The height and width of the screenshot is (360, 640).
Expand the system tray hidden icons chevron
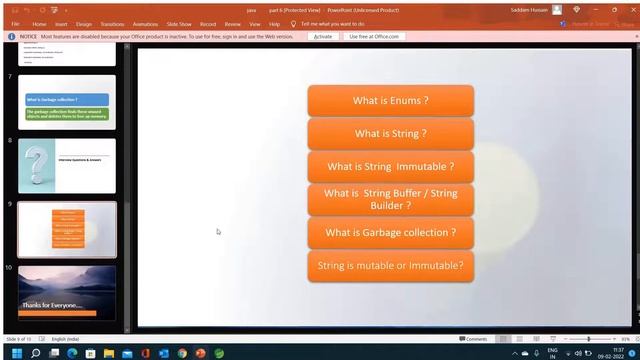click(515, 353)
